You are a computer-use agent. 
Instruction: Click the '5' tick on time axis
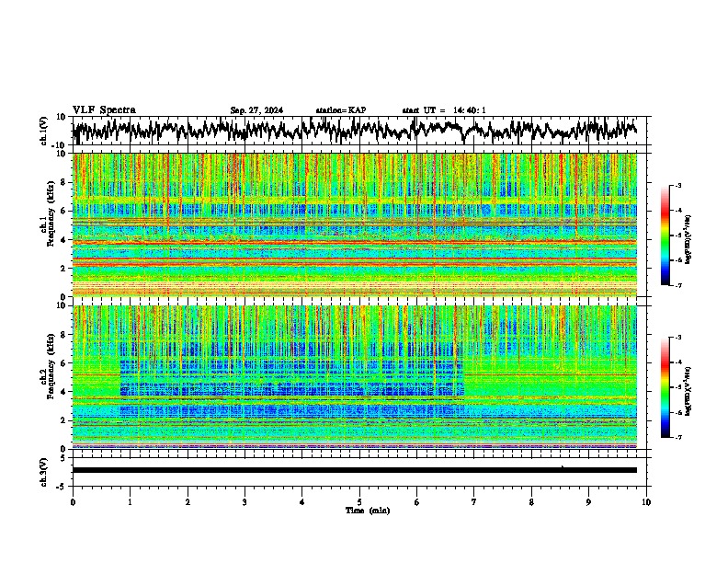(x=359, y=502)
